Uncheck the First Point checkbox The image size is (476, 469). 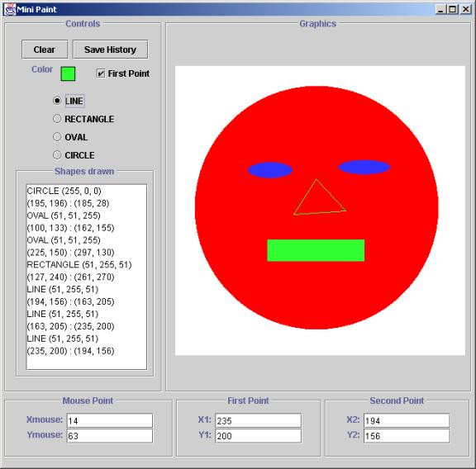pyautogui.click(x=101, y=73)
